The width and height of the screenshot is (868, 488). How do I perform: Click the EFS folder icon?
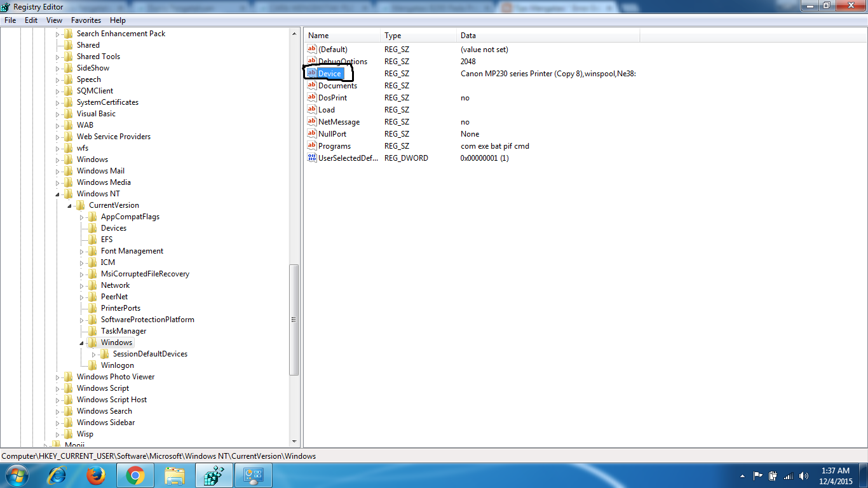click(93, 240)
